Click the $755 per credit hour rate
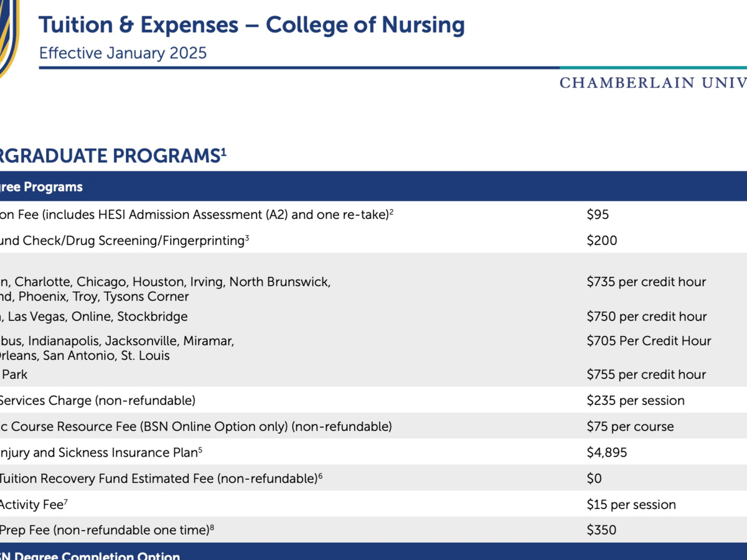Viewport: 747px width, 560px height. pyautogui.click(x=646, y=375)
